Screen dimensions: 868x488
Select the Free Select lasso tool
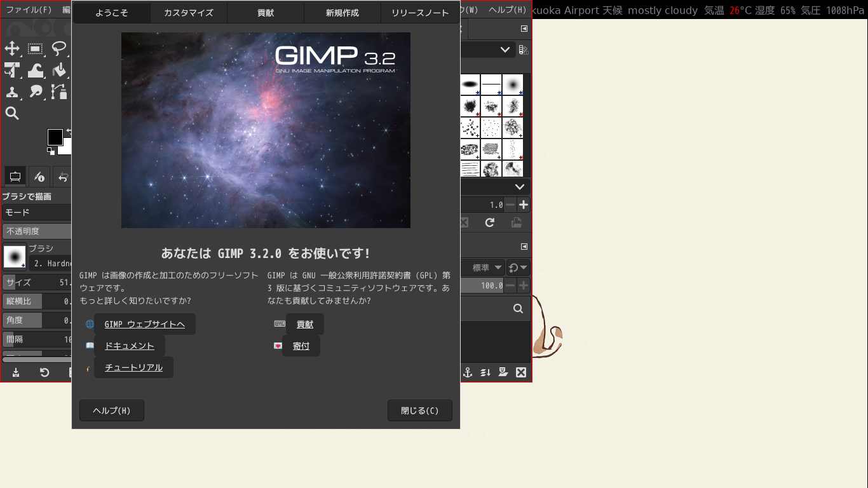[59, 49]
